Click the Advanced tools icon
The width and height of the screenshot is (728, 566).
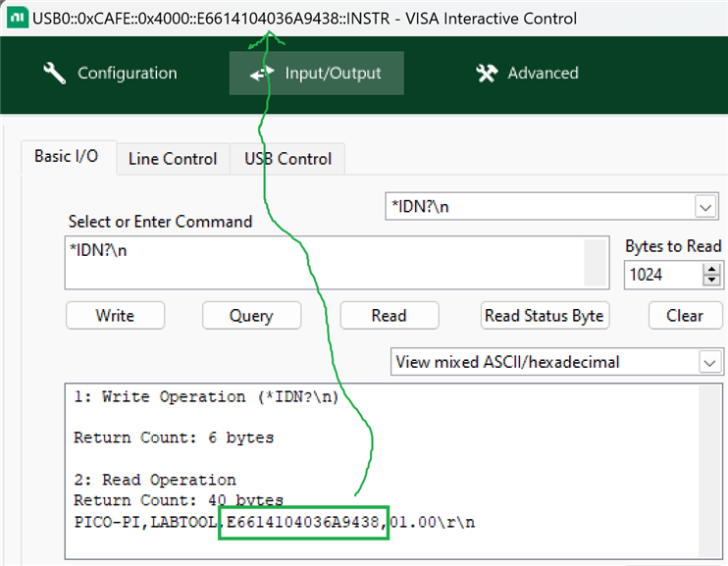[487, 74]
